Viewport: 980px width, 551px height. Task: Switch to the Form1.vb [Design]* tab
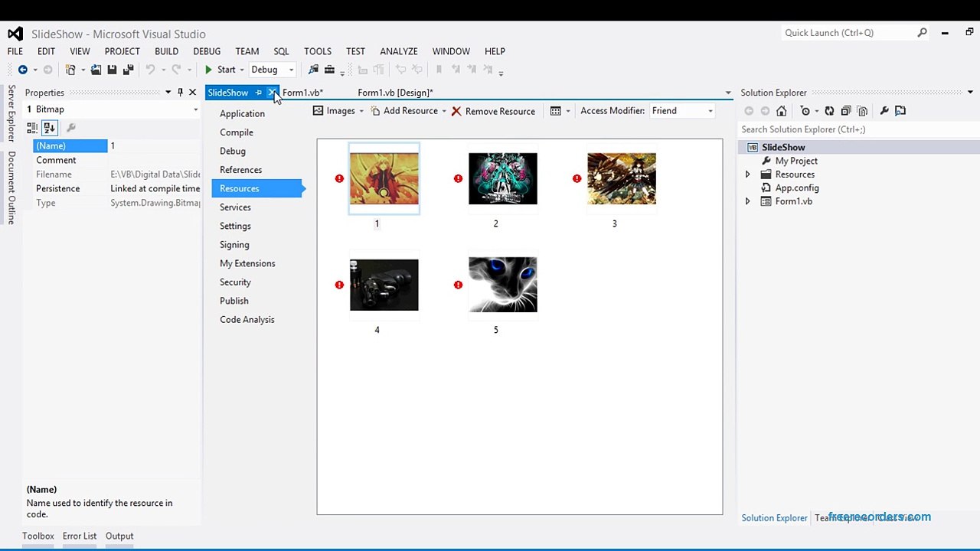coord(395,93)
